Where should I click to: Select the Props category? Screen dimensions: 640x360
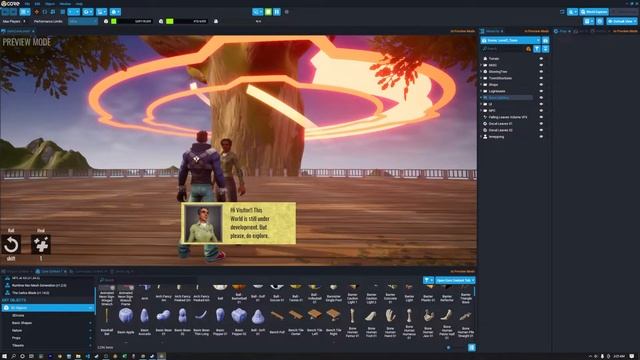pyautogui.click(x=16, y=338)
